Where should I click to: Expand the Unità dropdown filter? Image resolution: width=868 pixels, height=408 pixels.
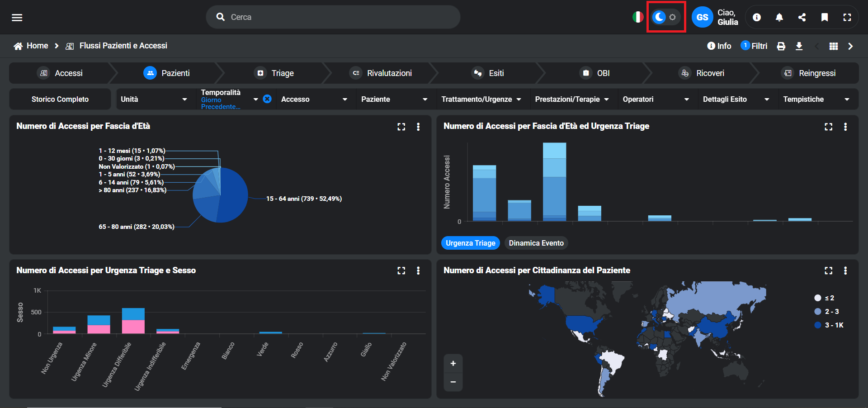tap(154, 99)
